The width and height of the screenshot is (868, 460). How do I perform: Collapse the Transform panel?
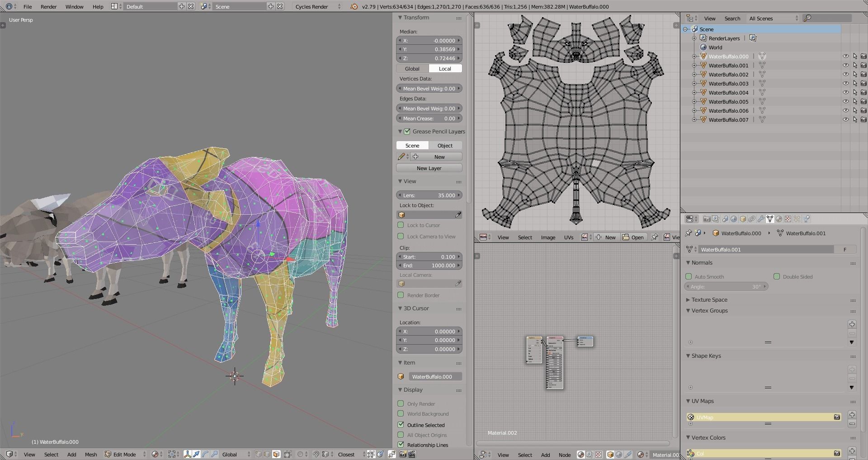(400, 18)
